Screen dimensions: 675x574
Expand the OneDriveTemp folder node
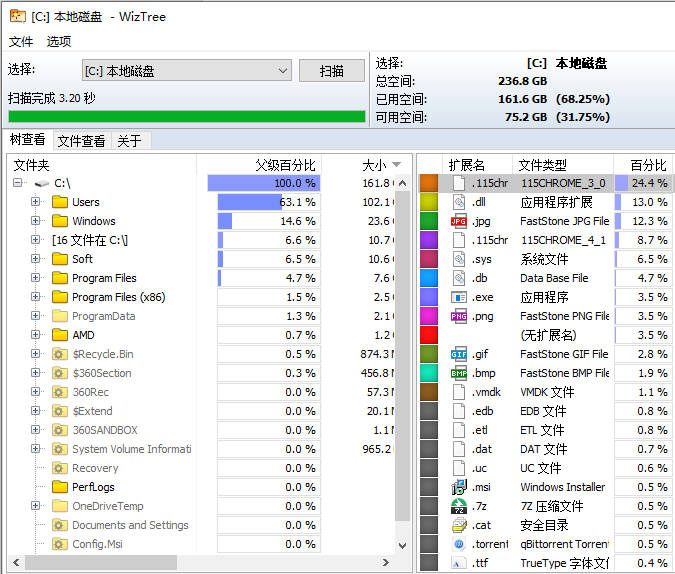point(35,506)
